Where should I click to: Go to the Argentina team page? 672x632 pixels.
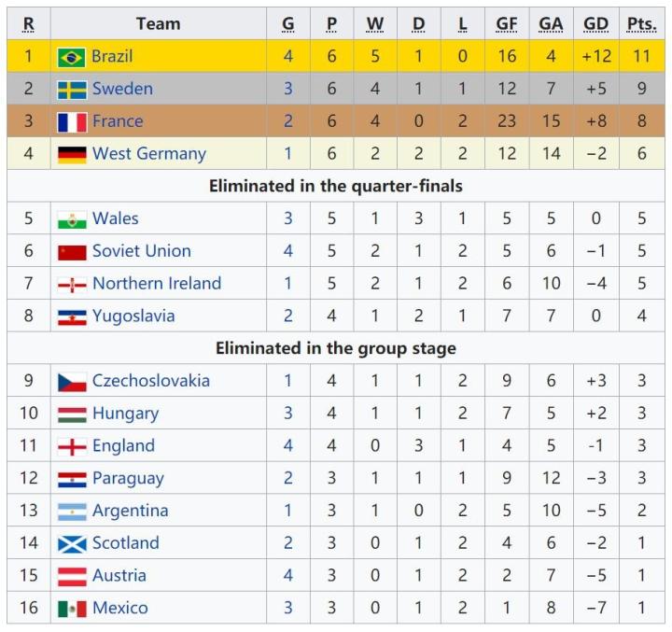(x=130, y=511)
